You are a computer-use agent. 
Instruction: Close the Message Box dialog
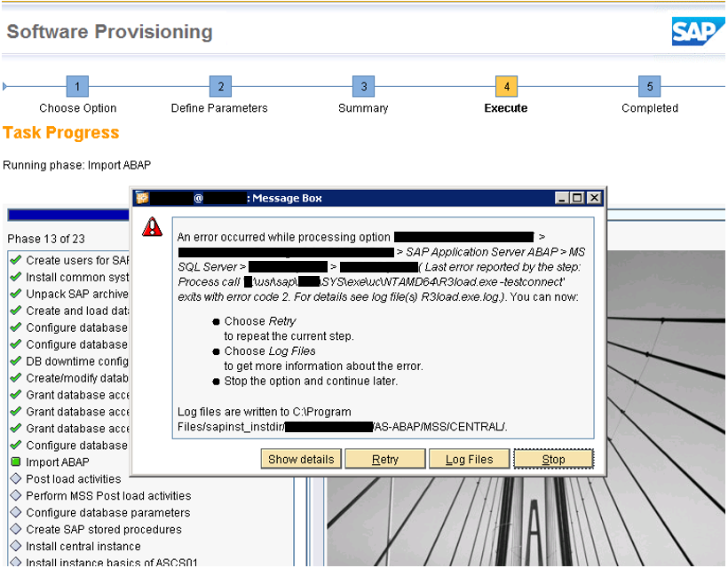tap(594, 198)
